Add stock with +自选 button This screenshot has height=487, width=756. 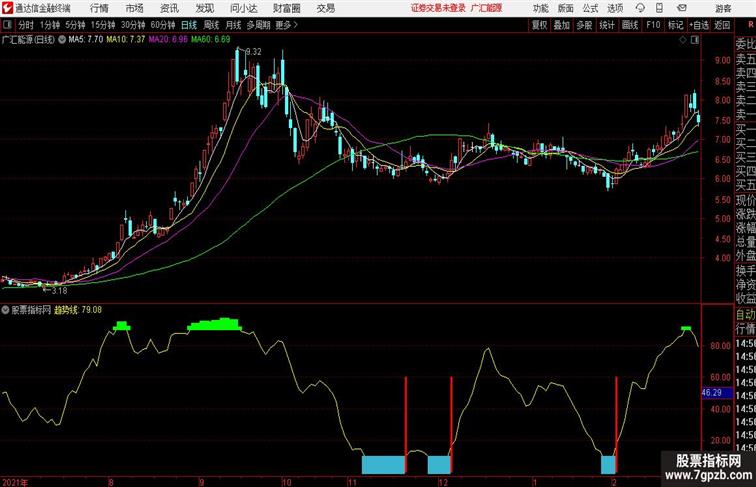coord(699,25)
